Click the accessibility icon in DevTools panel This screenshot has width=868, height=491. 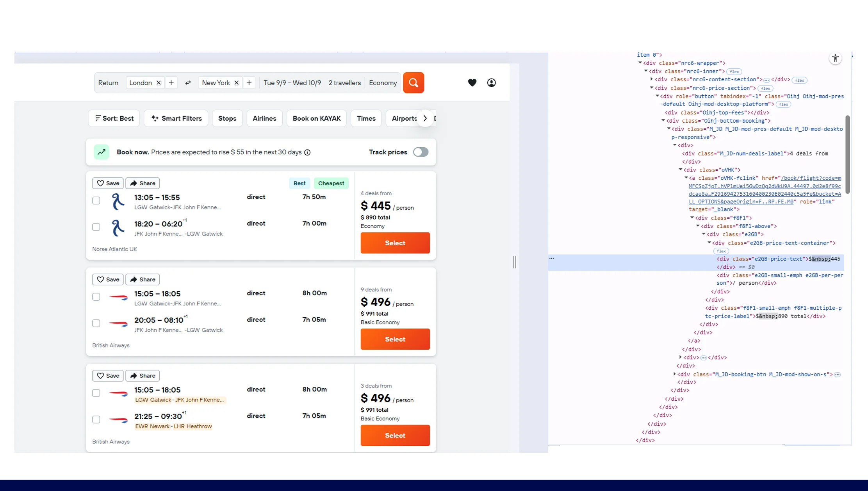coord(835,58)
